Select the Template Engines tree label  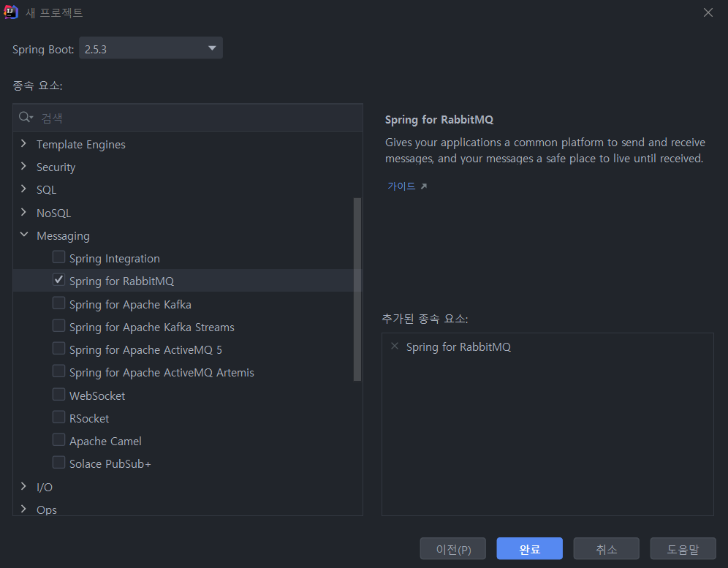81,145
